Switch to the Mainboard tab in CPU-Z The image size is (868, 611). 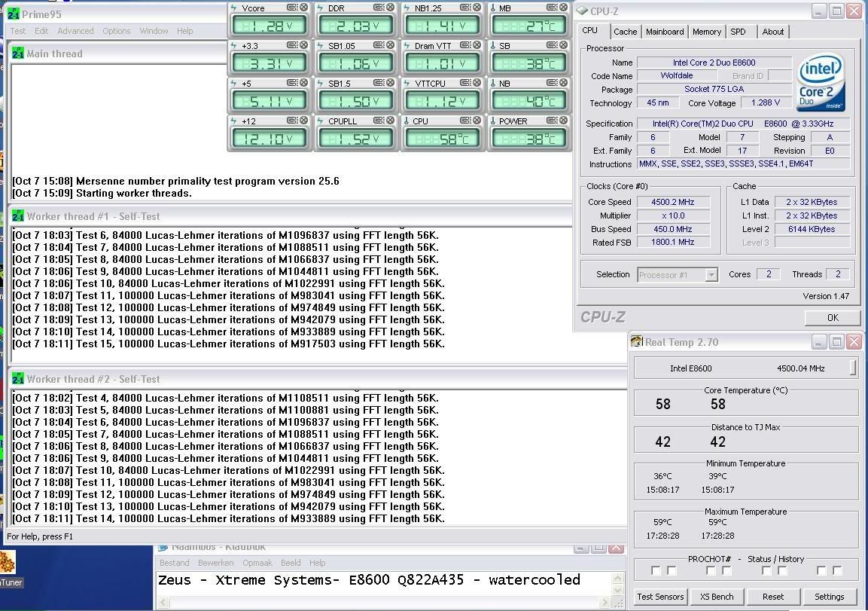pyautogui.click(x=665, y=32)
